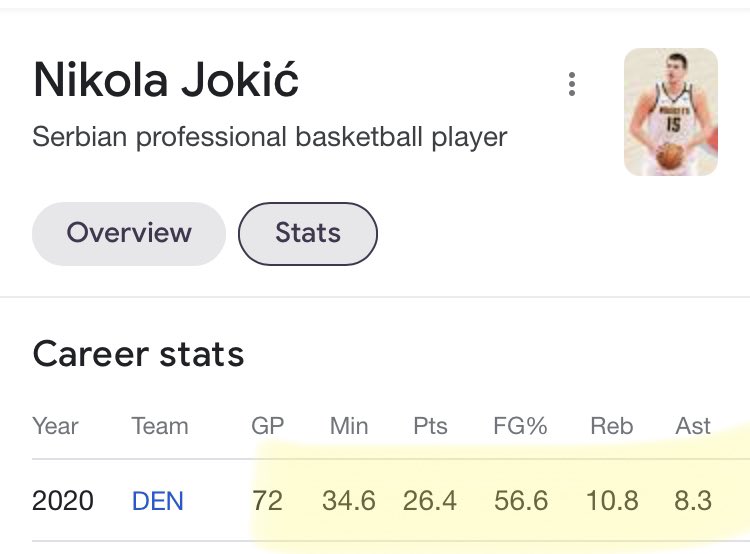The height and width of the screenshot is (554, 750).
Task: Select the 2020 season row year
Action: click(x=63, y=501)
